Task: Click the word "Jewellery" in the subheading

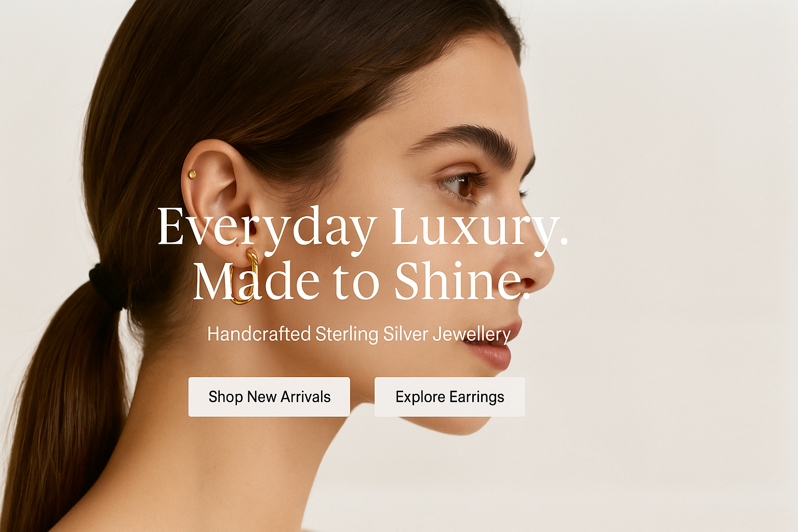Action: (x=472, y=334)
